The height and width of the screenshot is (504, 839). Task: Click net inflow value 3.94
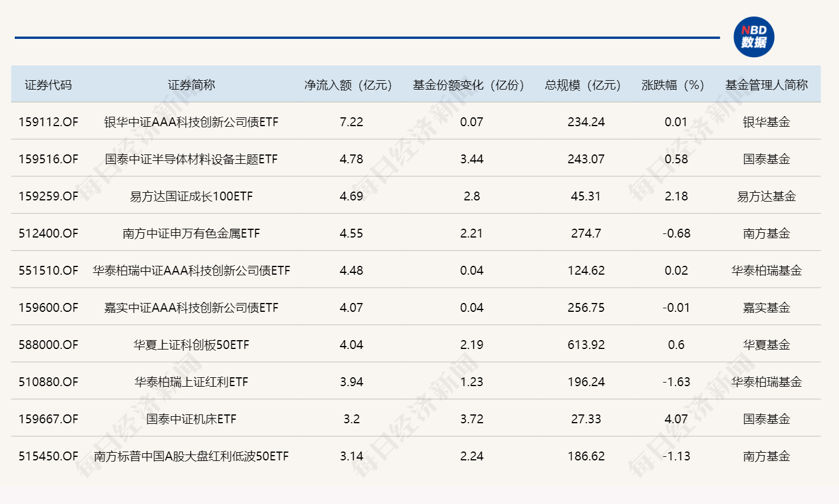coord(351,382)
